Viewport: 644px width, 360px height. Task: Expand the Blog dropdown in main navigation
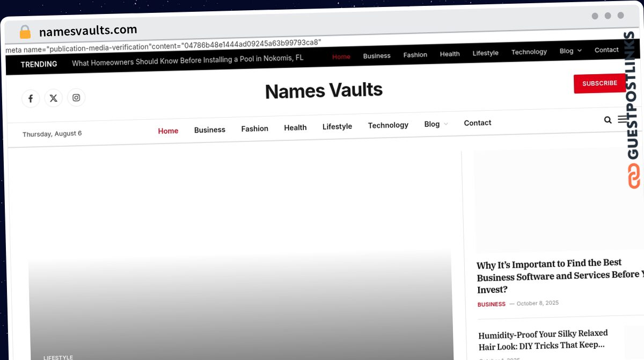click(x=436, y=124)
